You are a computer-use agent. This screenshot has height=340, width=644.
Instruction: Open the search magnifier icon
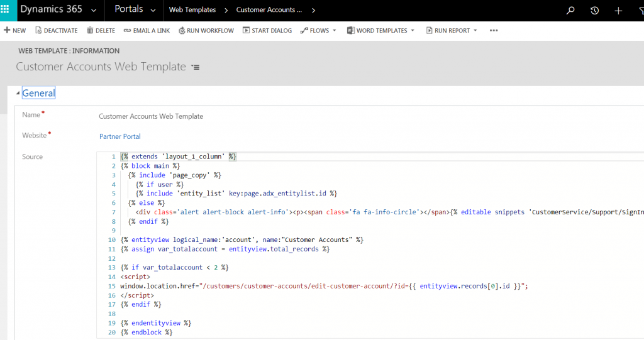point(570,10)
